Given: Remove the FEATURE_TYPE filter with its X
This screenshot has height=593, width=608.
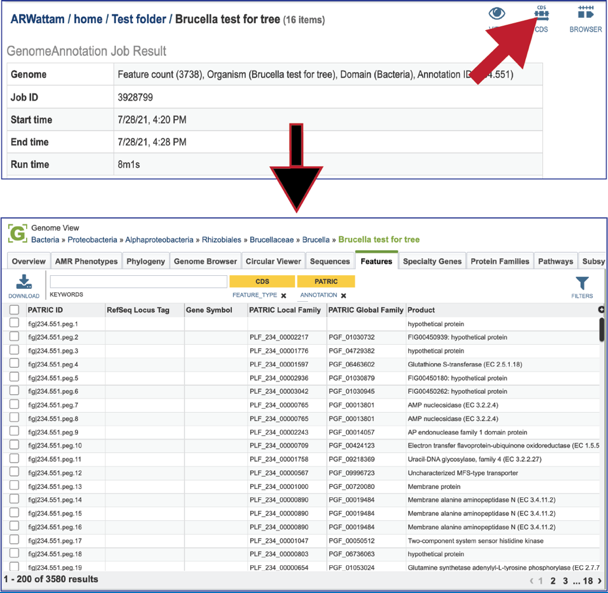Looking at the screenshot, I should pyautogui.click(x=283, y=296).
